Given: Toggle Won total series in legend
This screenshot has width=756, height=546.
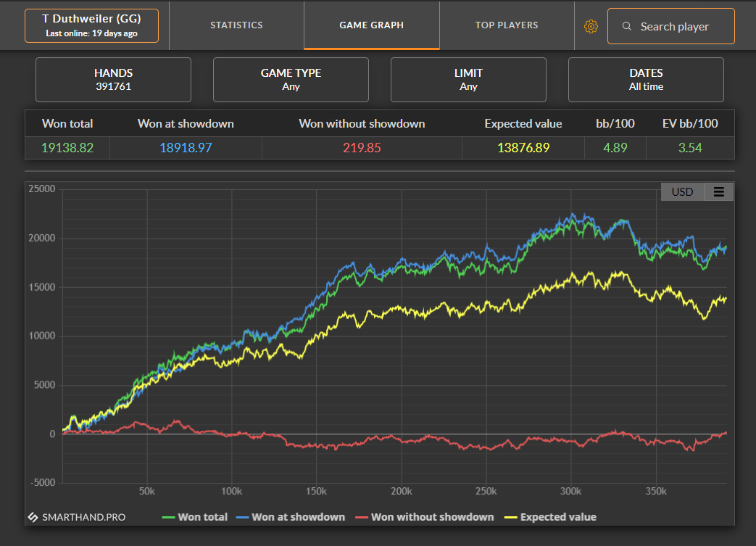Looking at the screenshot, I should (x=195, y=517).
